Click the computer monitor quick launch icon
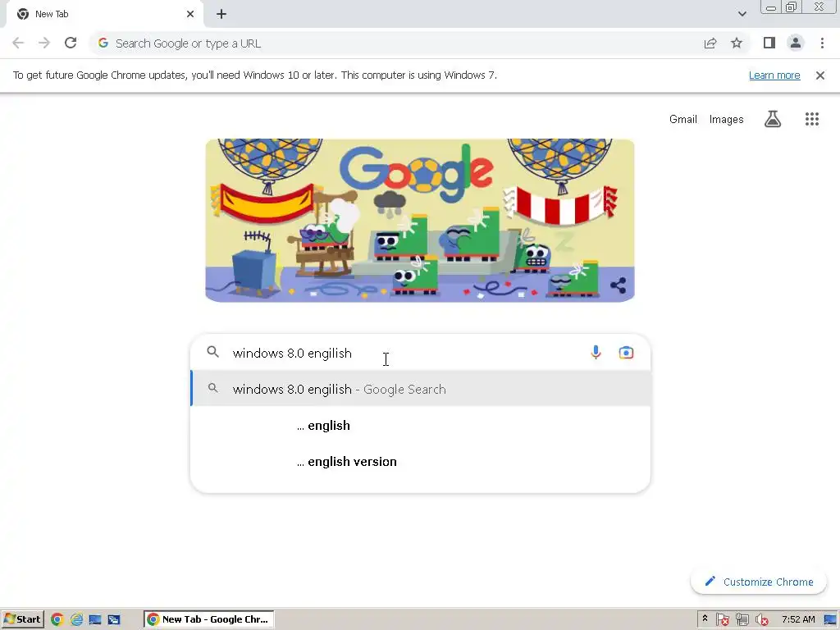The width and height of the screenshot is (840, 630). [95, 620]
